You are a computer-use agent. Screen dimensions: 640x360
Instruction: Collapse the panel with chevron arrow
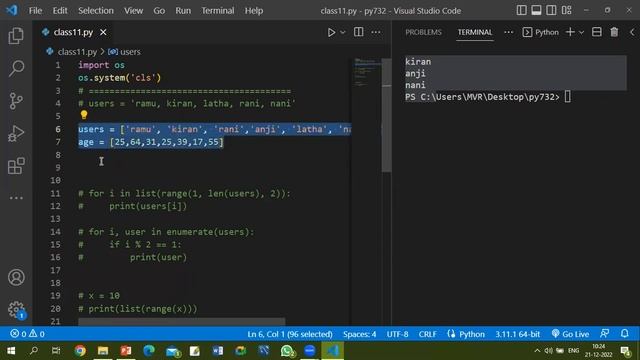pyautogui.click(x=633, y=32)
